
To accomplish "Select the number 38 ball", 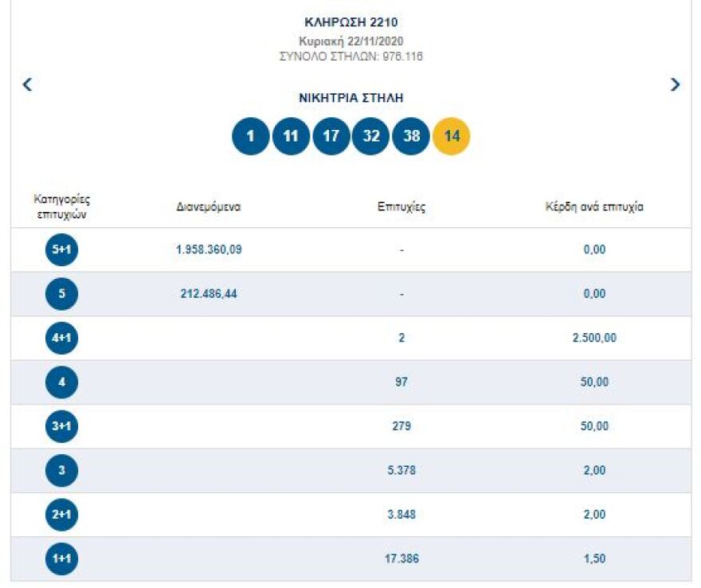I will point(410,135).
